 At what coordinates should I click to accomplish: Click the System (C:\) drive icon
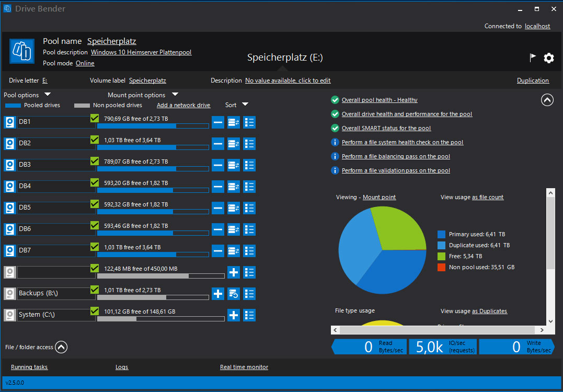point(10,315)
